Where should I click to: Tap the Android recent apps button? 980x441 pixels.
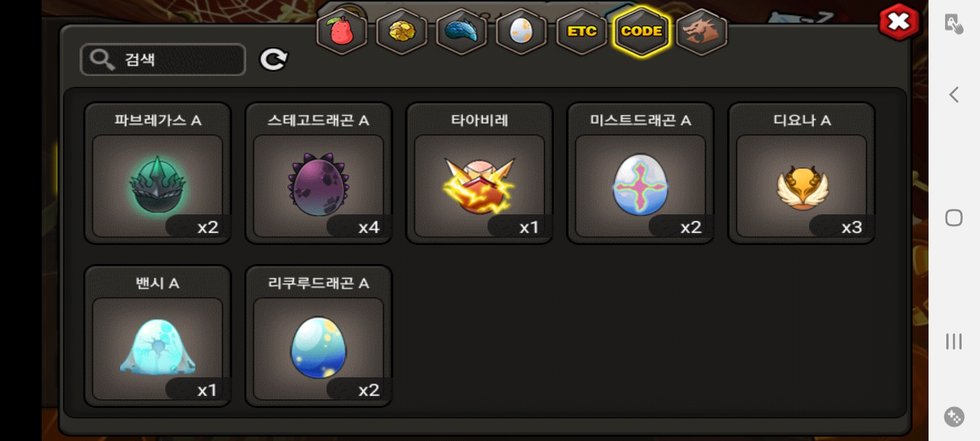click(x=954, y=341)
